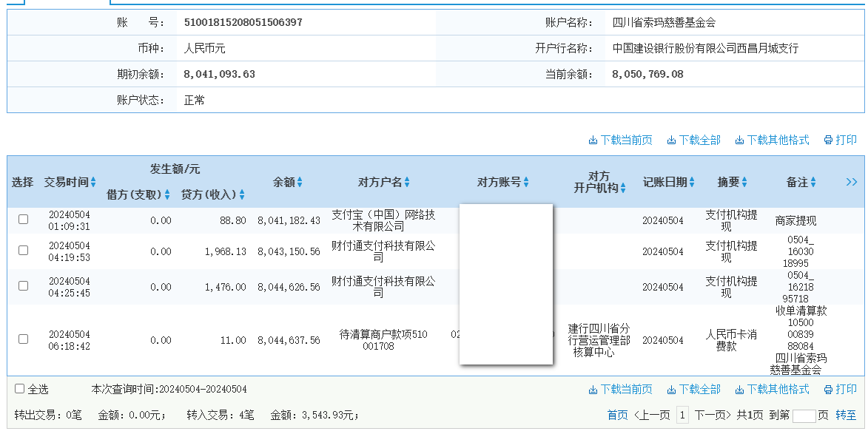Click top 下载全部 download link
Viewport: 868px width, 434px height.
pyautogui.click(x=693, y=140)
